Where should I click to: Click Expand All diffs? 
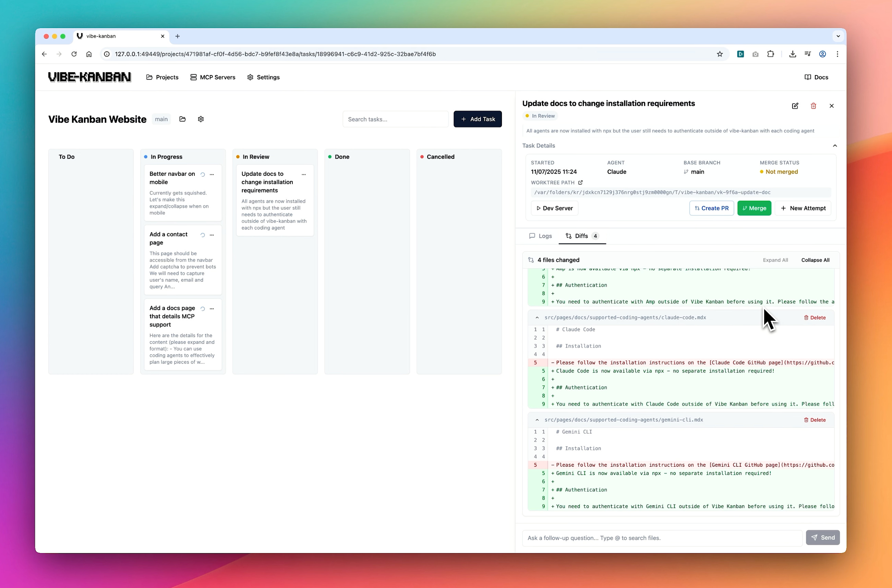[x=775, y=260]
